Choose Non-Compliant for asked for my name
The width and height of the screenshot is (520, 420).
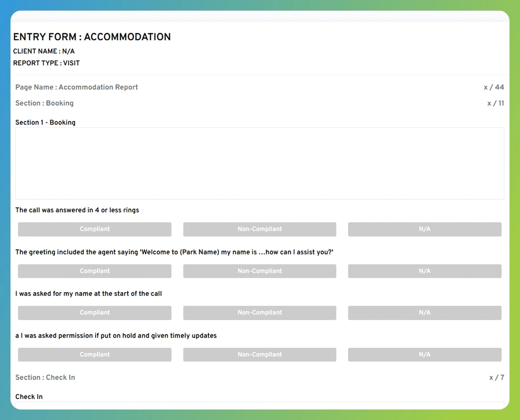click(260, 313)
